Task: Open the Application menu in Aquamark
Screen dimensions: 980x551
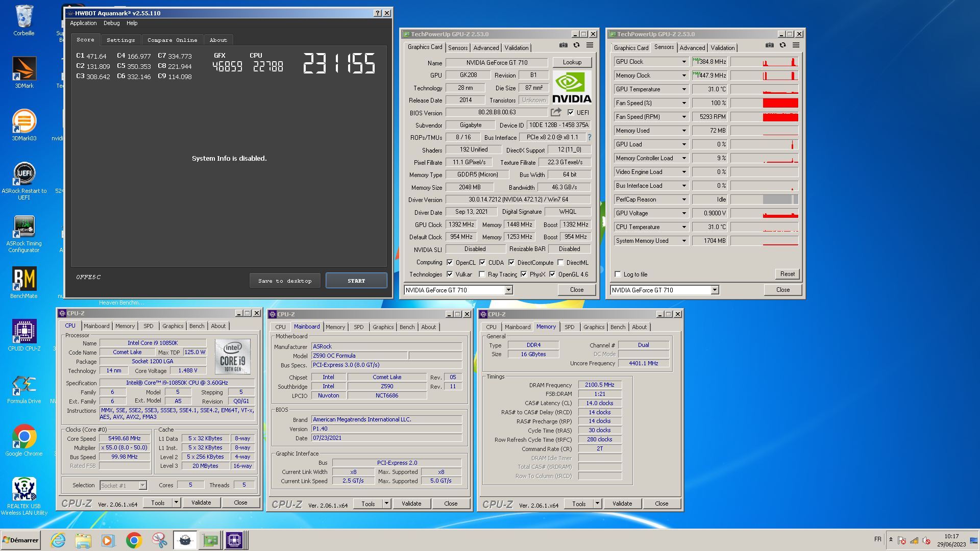Action: (x=83, y=23)
